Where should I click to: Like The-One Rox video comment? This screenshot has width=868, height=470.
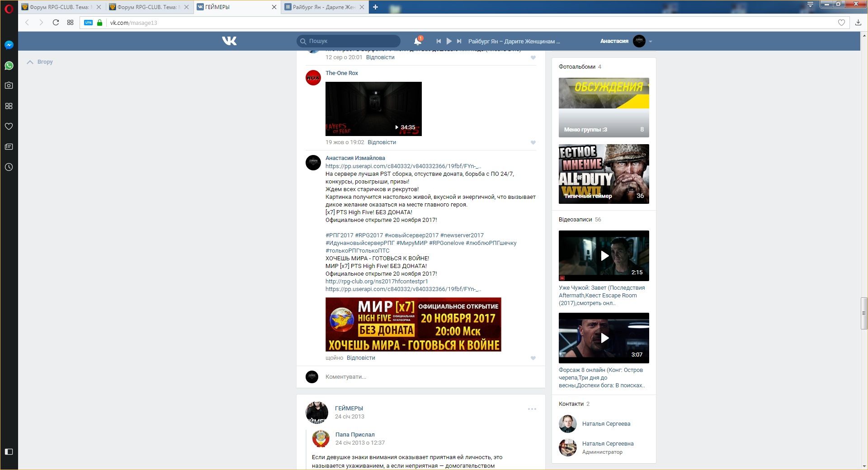point(533,143)
